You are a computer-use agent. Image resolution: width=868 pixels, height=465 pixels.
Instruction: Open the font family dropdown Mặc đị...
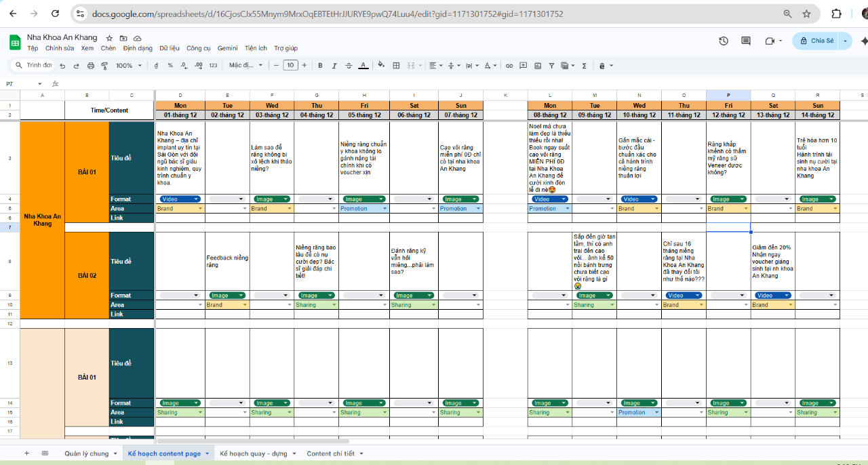(244, 66)
